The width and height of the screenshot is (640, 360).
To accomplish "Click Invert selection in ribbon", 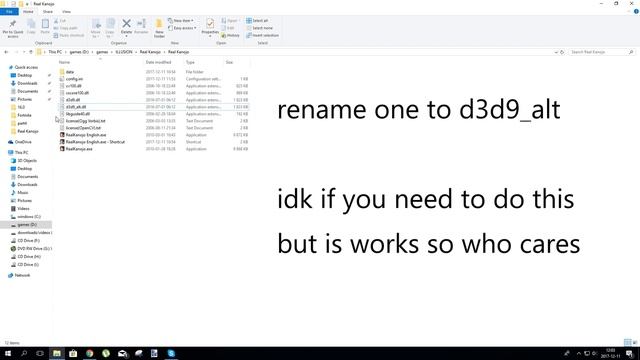I will (x=262, y=36).
